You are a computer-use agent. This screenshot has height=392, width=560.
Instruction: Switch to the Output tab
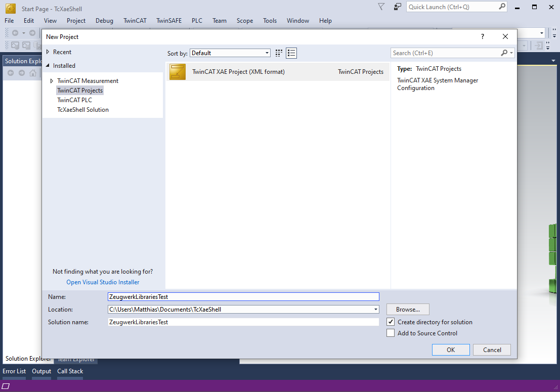coord(41,371)
